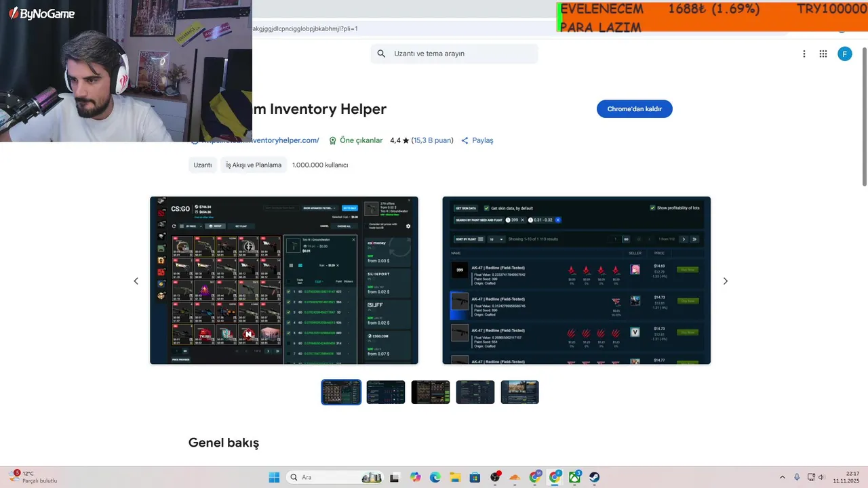
Task: Click Chrome'dan kaldır button
Action: (635, 109)
